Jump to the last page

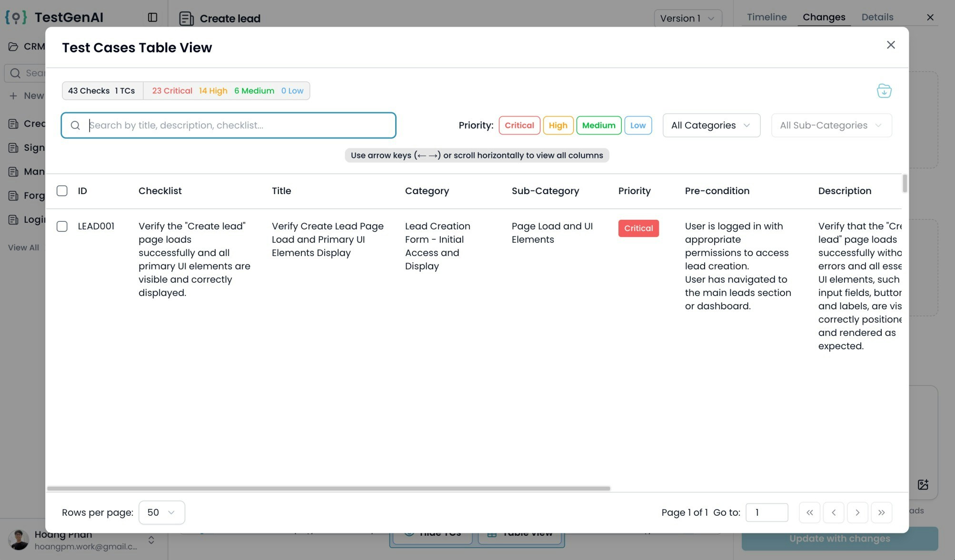coord(881,512)
